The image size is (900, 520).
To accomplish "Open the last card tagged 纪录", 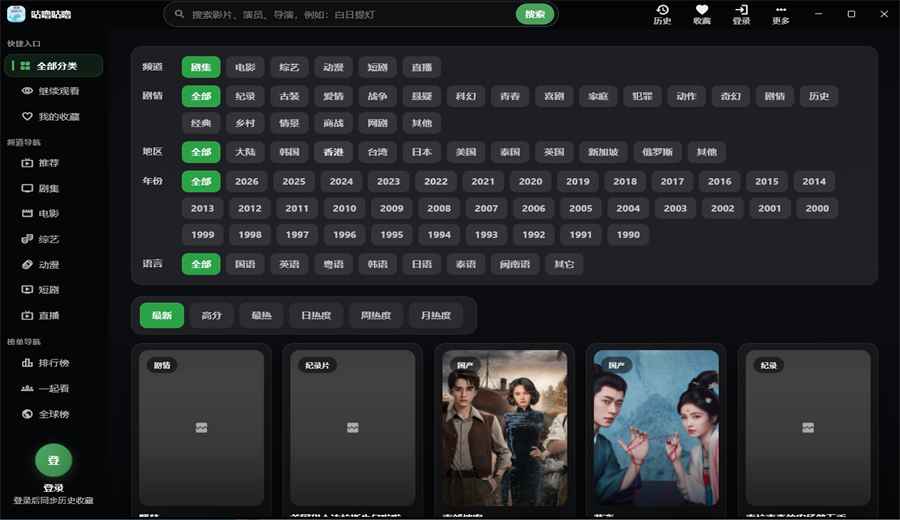I will click(x=808, y=428).
